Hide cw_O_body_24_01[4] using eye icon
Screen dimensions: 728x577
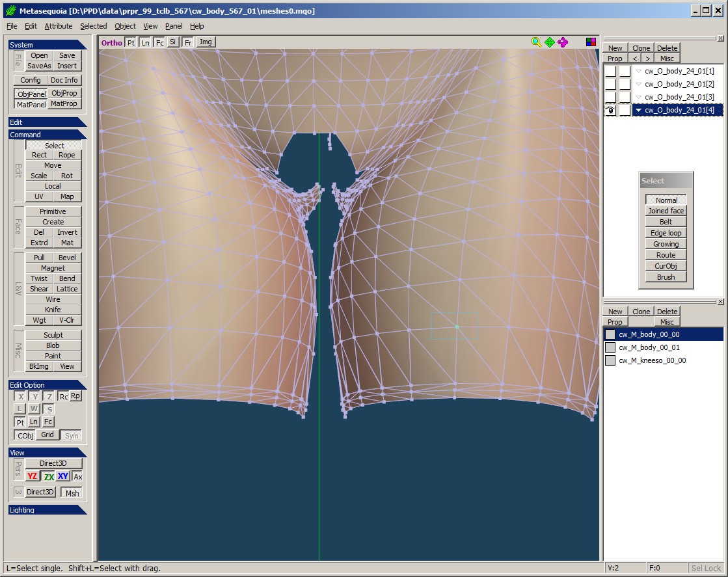click(x=610, y=111)
